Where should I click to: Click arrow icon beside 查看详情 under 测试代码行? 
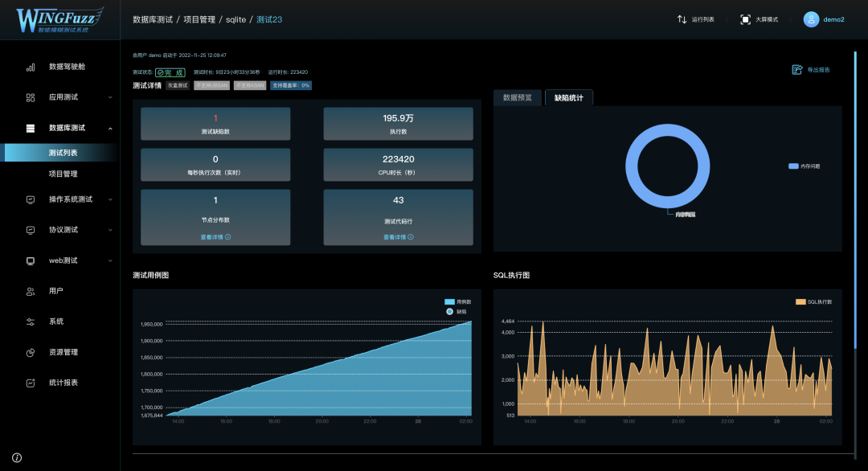coord(411,237)
